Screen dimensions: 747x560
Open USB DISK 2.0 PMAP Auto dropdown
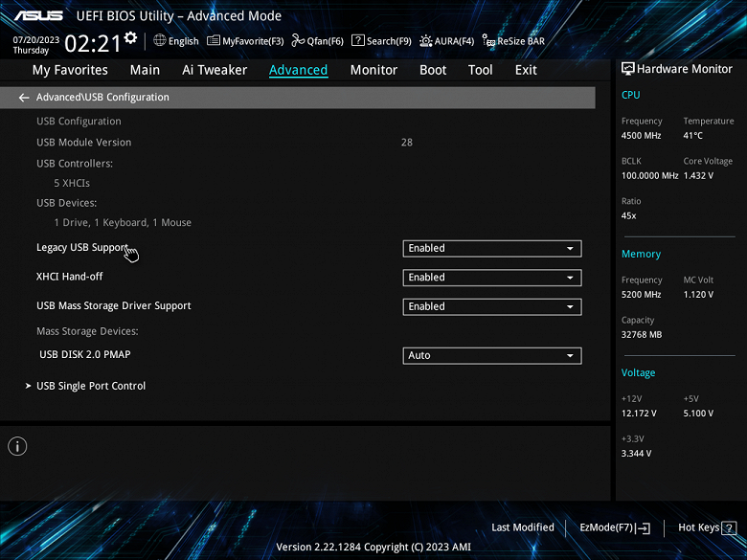pos(492,356)
